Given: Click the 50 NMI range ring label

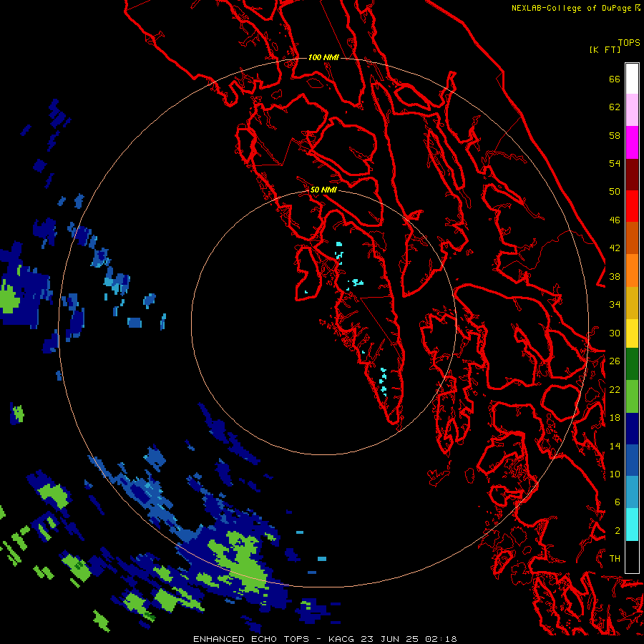Looking at the screenshot, I should tap(323, 190).
